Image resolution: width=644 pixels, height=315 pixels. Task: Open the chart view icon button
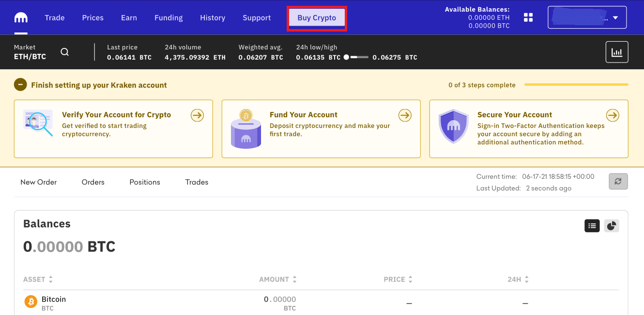tap(617, 52)
